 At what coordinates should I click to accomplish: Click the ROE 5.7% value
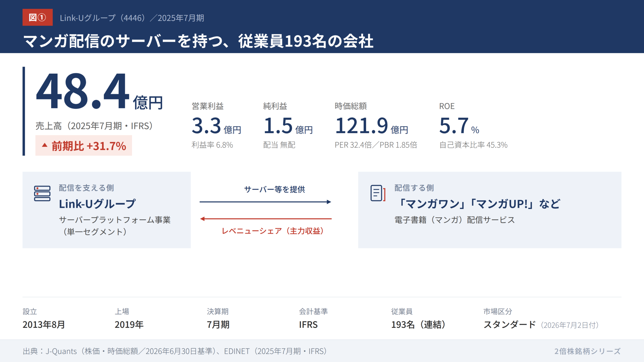459,126
